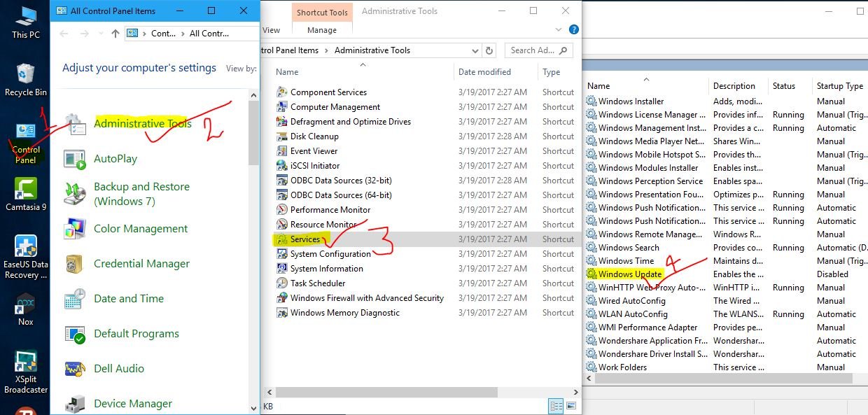Select Defragment and Optimize Drives shortcut
Screen dimensions: 868x415
351,121
